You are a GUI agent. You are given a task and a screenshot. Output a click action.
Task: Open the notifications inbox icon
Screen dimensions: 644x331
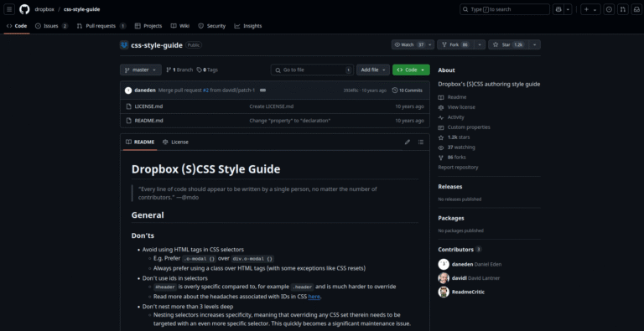[x=636, y=9]
